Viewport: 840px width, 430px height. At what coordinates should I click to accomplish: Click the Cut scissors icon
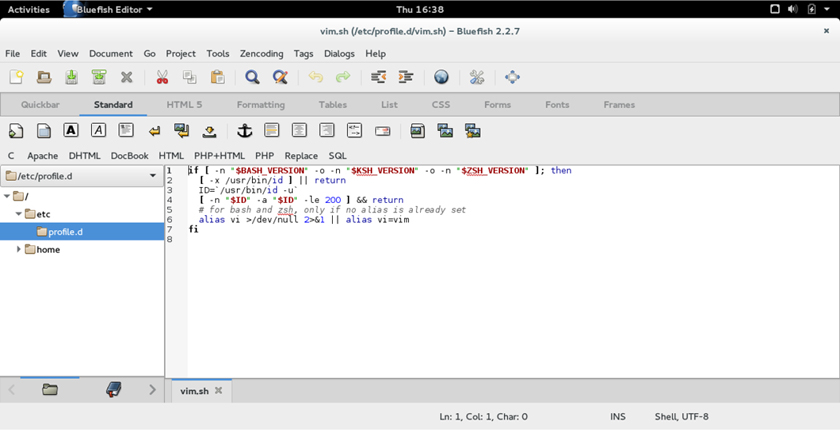(161, 77)
